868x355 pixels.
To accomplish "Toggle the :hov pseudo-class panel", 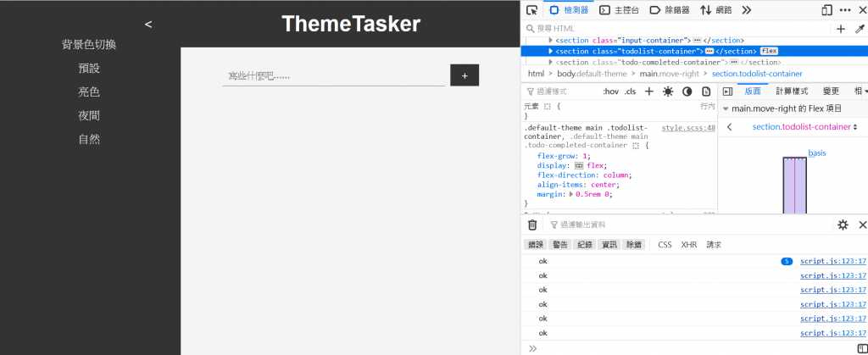I will click(x=610, y=92).
